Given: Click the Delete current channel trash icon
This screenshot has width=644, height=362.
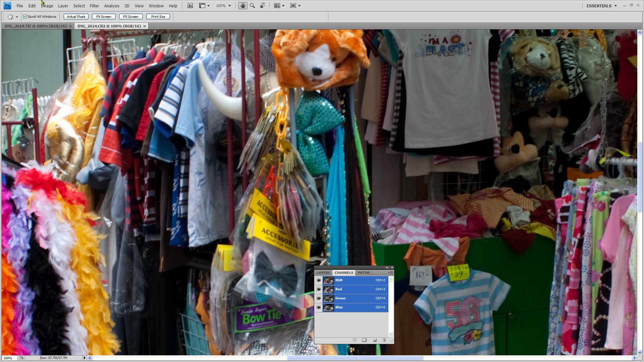Looking at the screenshot, I should coord(384,340).
